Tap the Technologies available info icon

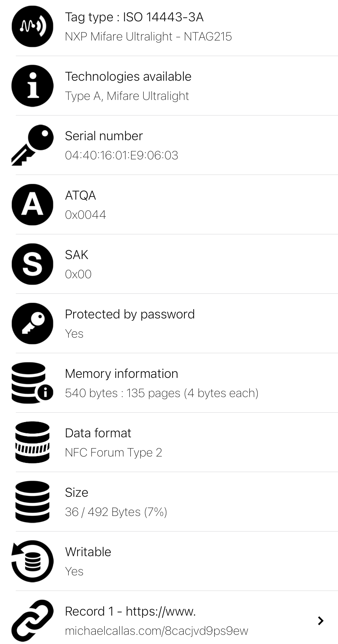(32, 86)
